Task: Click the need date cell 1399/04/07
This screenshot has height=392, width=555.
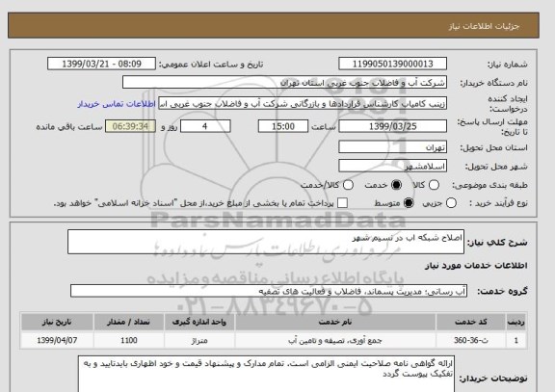Action: [x=57, y=340]
